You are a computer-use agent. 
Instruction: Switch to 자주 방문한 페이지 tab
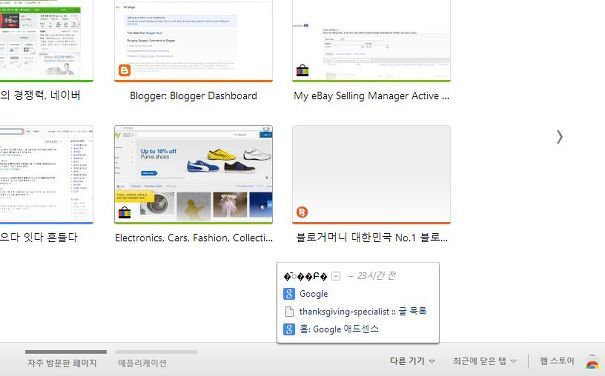(x=62, y=363)
